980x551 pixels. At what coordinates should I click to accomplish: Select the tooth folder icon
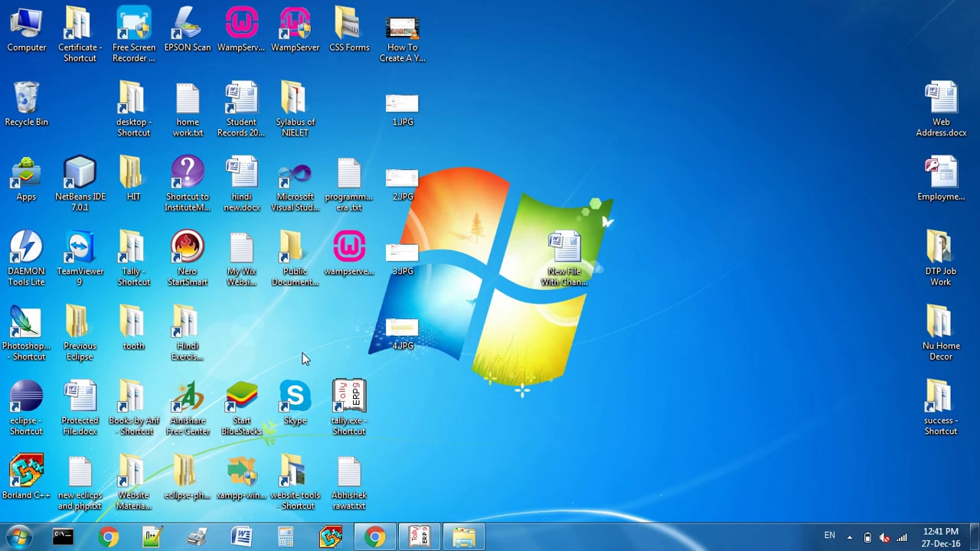tap(134, 329)
